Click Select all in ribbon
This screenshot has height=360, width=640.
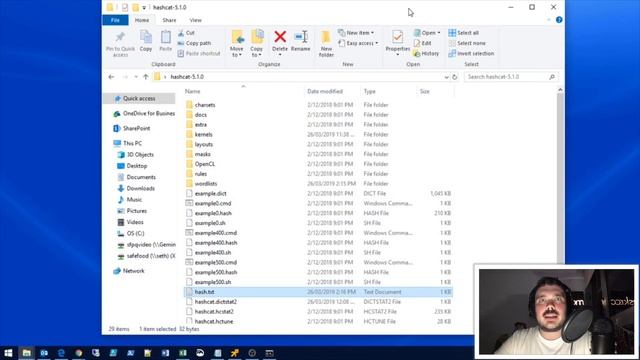coord(464,33)
